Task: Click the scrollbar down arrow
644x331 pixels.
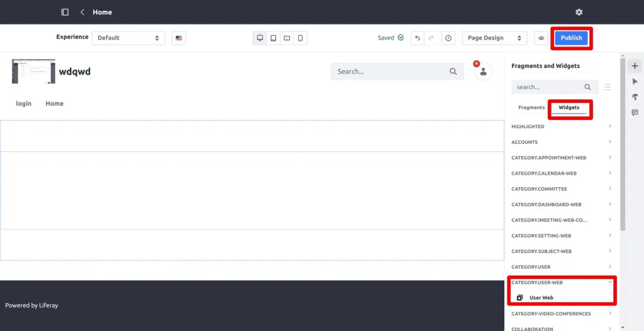Action: coord(623,327)
